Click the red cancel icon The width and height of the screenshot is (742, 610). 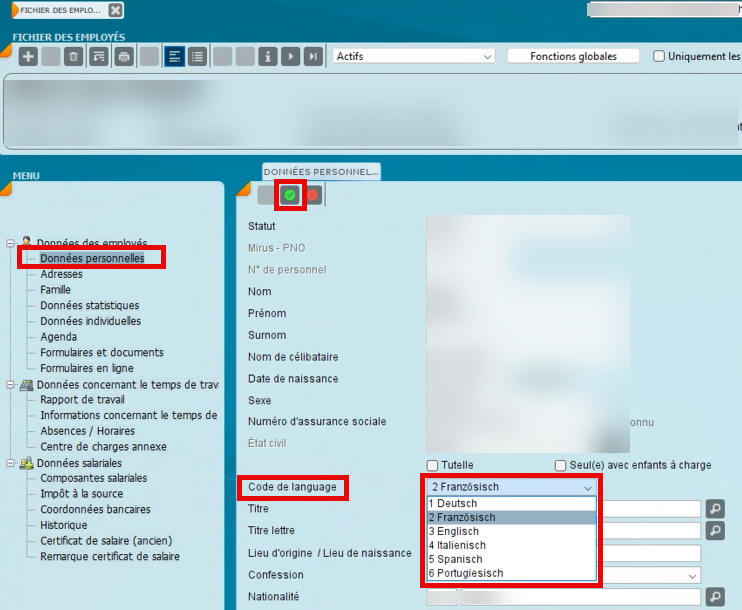[312, 195]
